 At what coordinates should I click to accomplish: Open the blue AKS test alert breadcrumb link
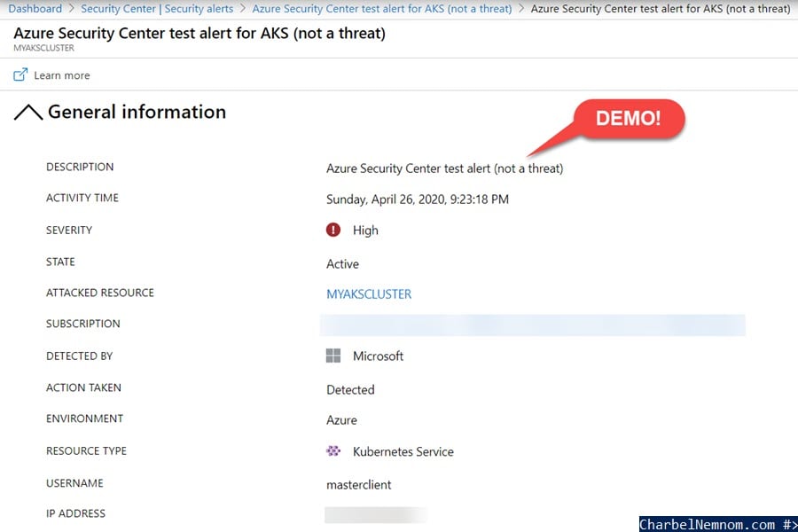(381, 9)
